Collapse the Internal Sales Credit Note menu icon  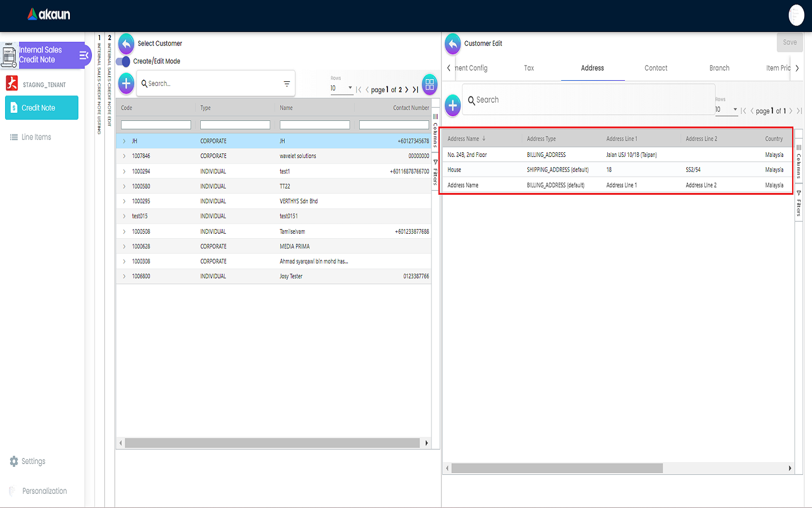(x=83, y=55)
